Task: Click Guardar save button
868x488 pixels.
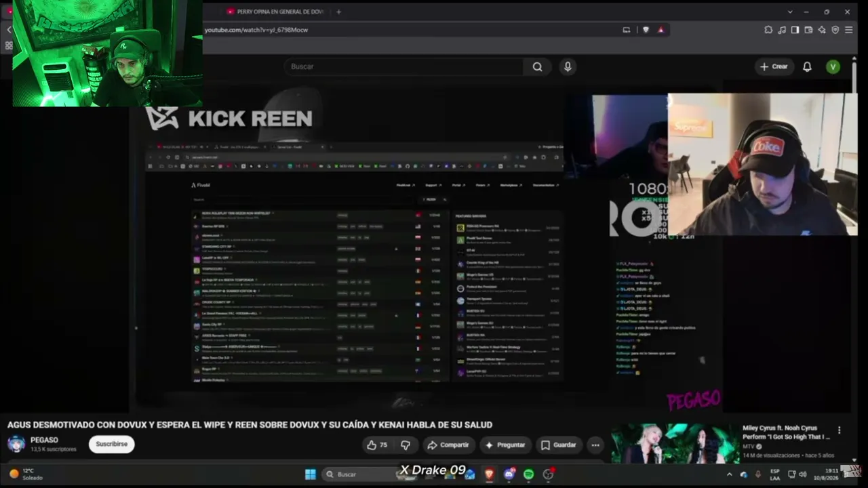Action: click(x=559, y=445)
